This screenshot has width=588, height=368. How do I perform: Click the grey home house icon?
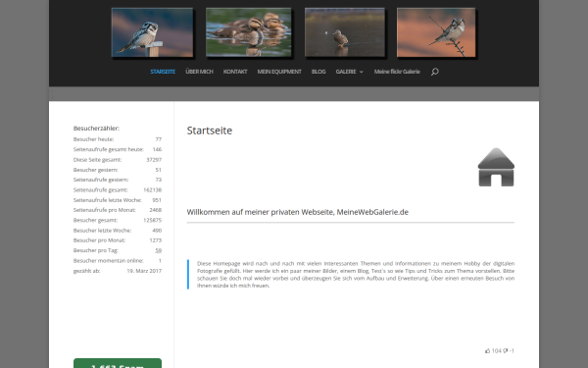[x=496, y=167]
